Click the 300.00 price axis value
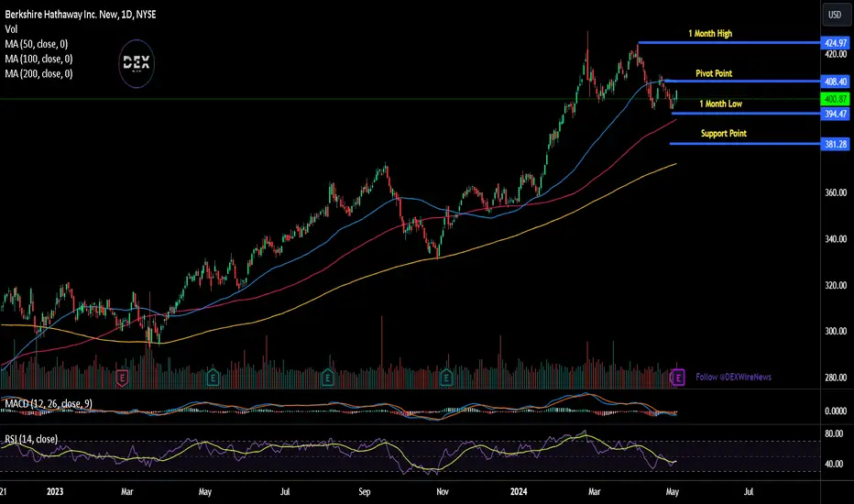Image resolution: width=854 pixels, height=504 pixels. click(836, 332)
